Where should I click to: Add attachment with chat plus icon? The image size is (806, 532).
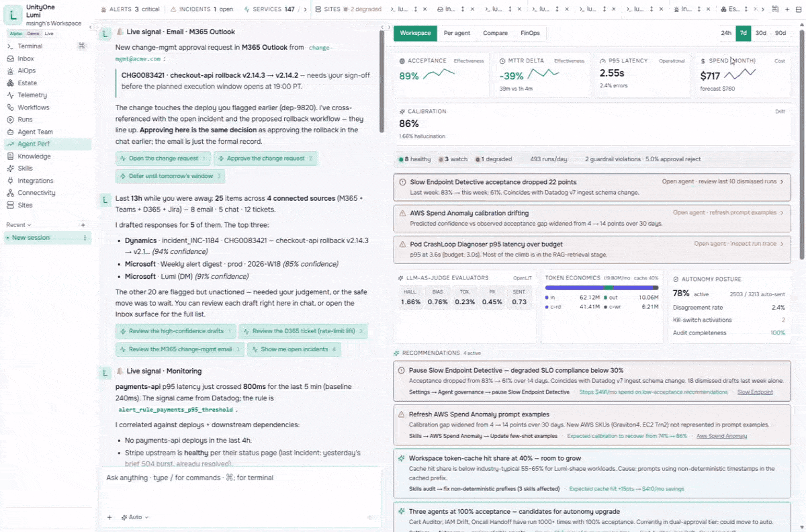[109, 517]
